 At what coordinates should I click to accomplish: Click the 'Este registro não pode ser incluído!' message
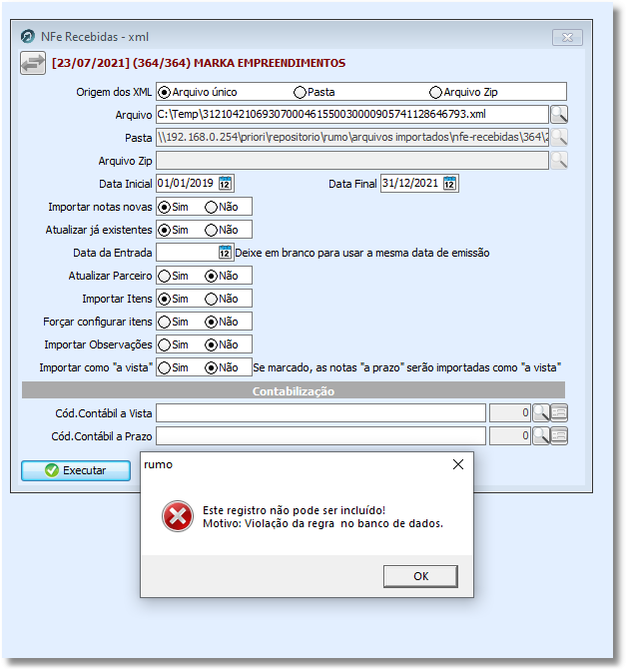pyautogui.click(x=294, y=510)
